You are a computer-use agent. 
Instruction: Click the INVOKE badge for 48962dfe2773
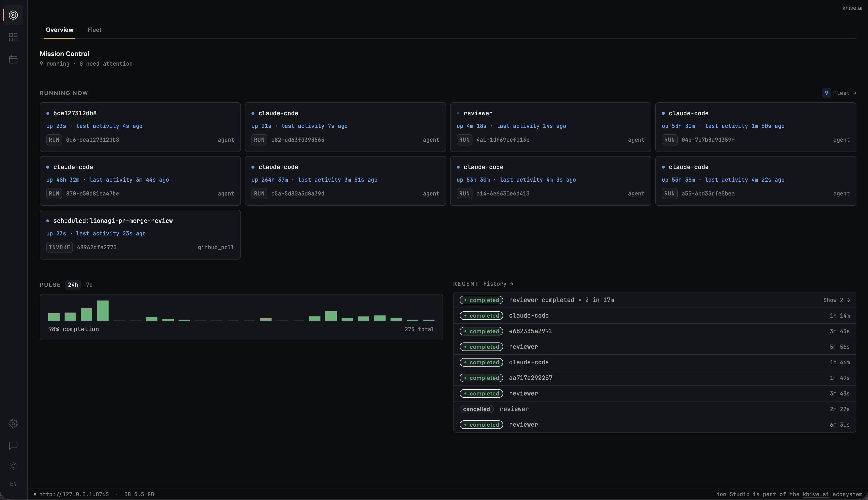tap(59, 247)
